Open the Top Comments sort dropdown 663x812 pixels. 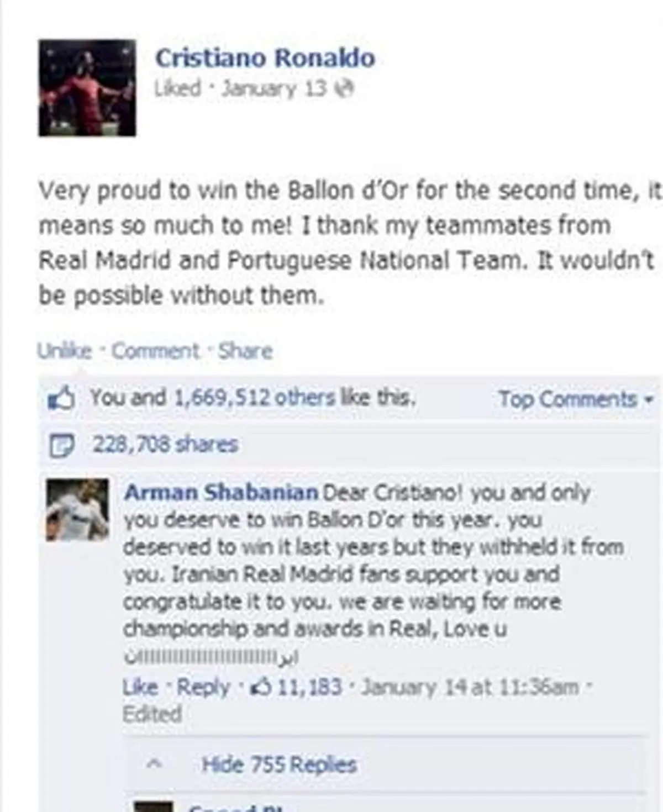[x=576, y=399]
